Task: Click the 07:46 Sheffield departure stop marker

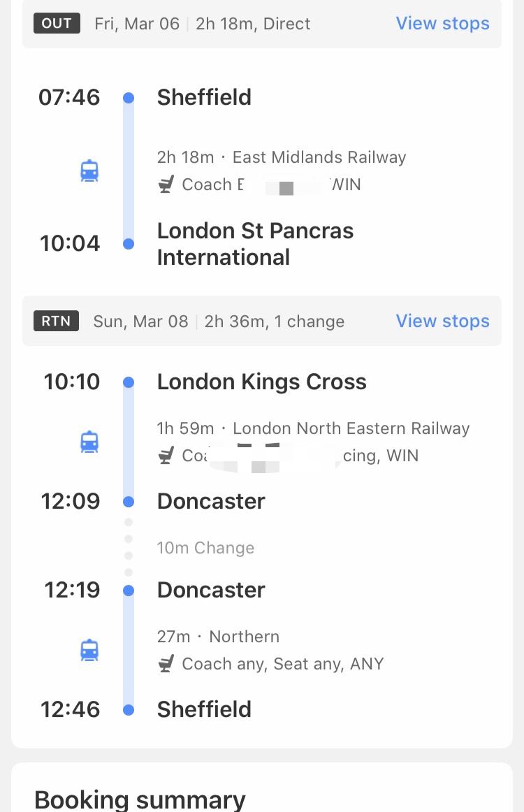Action: [x=129, y=97]
